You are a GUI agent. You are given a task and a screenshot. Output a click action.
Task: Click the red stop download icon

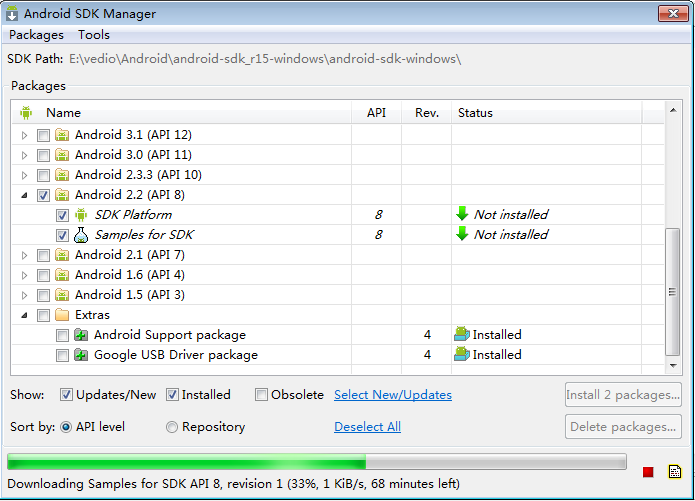coord(648,472)
